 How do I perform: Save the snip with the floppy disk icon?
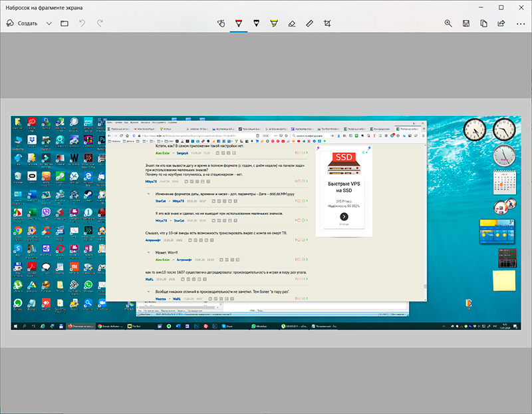pyautogui.click(x=466, y=23)
